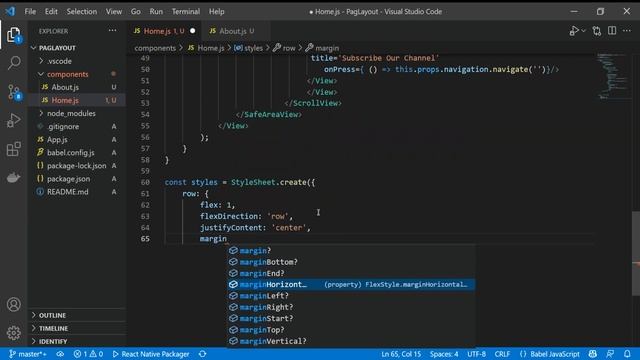Screen dimensions: 640x360
Task: Collapse the PAGLAYOUT root folder
Action: (x=78, y=48)
